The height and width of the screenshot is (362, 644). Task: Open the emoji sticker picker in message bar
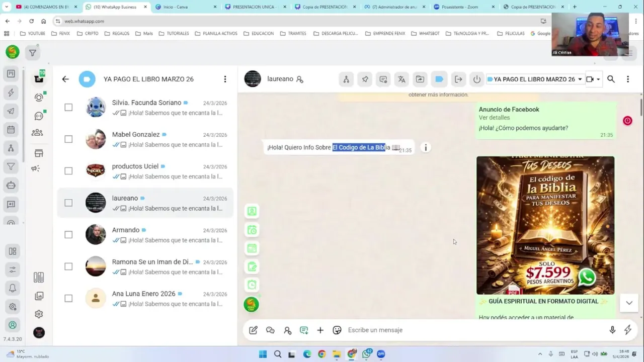(x=337, y=330)
